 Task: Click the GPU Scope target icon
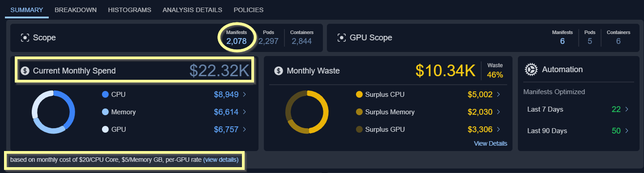(x=342, y=38)
